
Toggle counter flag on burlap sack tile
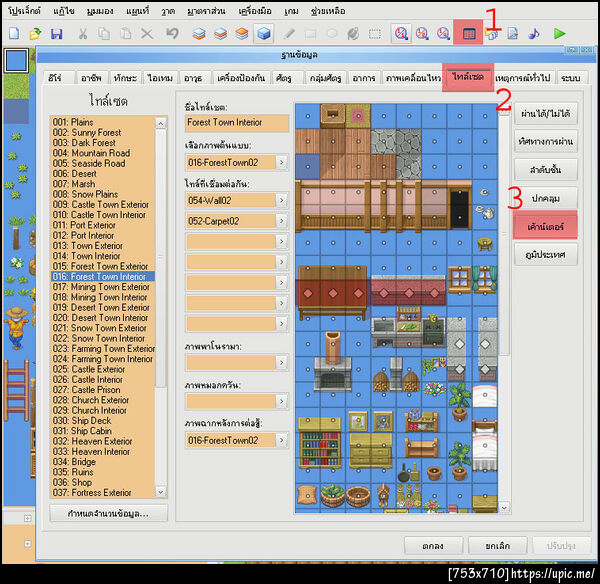pyautogui.click(x=308, y=496)
